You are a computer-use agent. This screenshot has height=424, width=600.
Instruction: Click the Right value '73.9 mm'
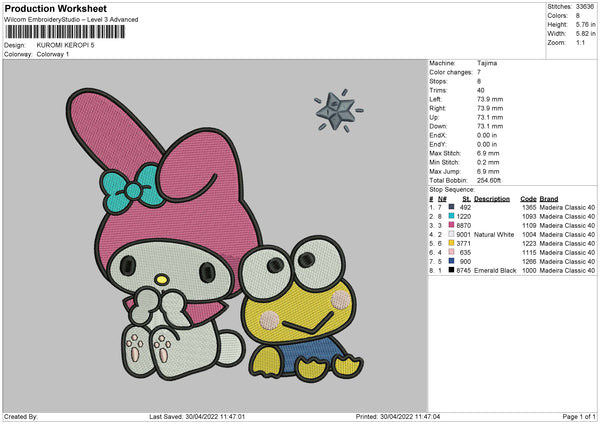[490, 108]
